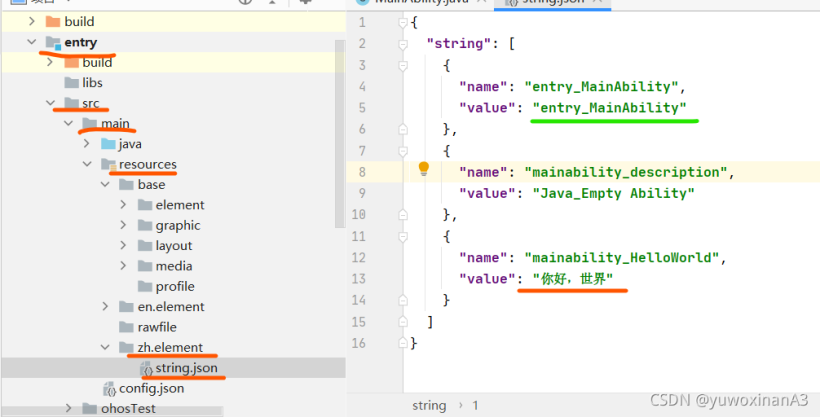Image resolution: width=820 pixels, height=417 pixels.
Task: Expand the graphic folder arrow
Action: 123,225
